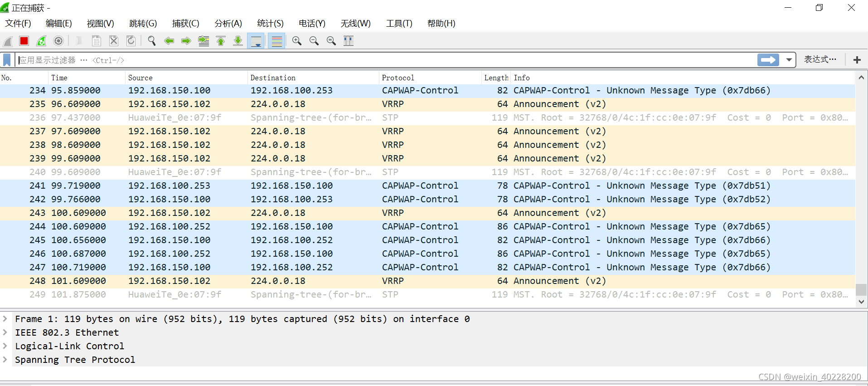Viewport: 868px width, 386px height.
Task: Select packet 246 from 192.168.100.252
Action: coord(427,254)
